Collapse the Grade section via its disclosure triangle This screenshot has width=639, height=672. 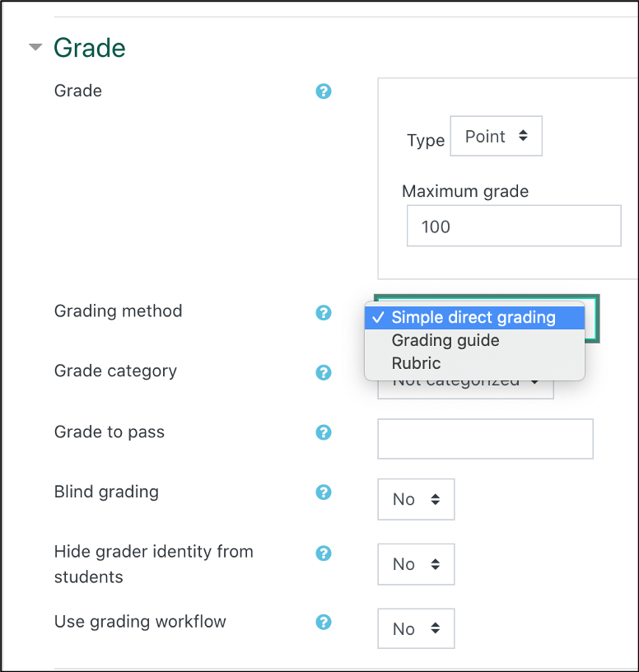(35, 47)
